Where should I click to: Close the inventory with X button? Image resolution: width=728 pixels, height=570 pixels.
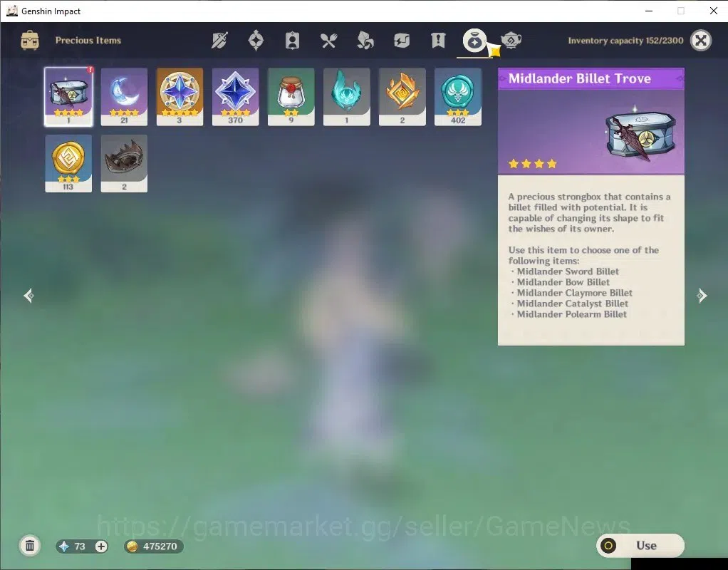click(x=701, y=41)
